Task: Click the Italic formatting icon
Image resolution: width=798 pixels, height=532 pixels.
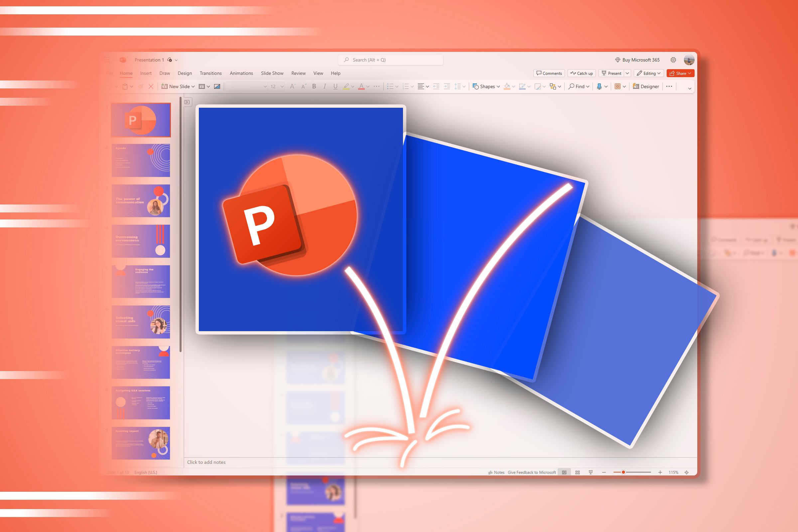Action: point(326,87)
